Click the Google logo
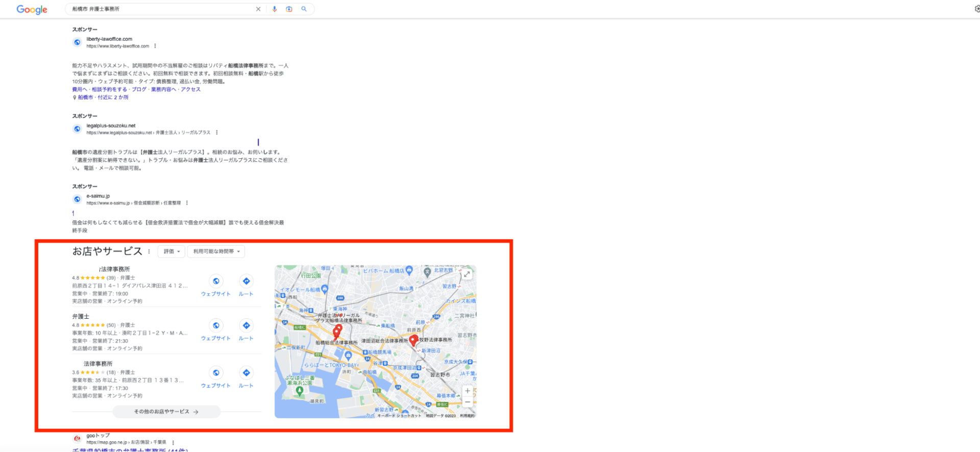Image resolution: width=980 pixels, height=452 pixels. point(32,10)
